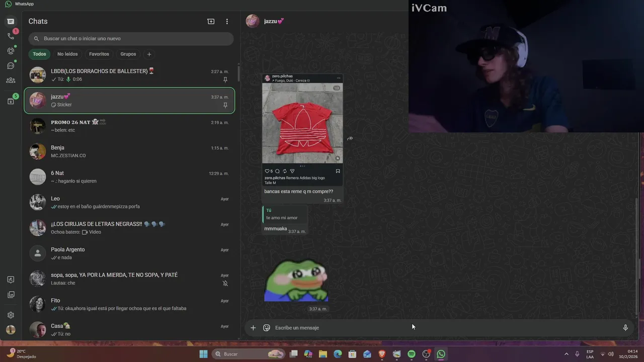Open the Fito chat
644x362 pixels.
[129, 304]
